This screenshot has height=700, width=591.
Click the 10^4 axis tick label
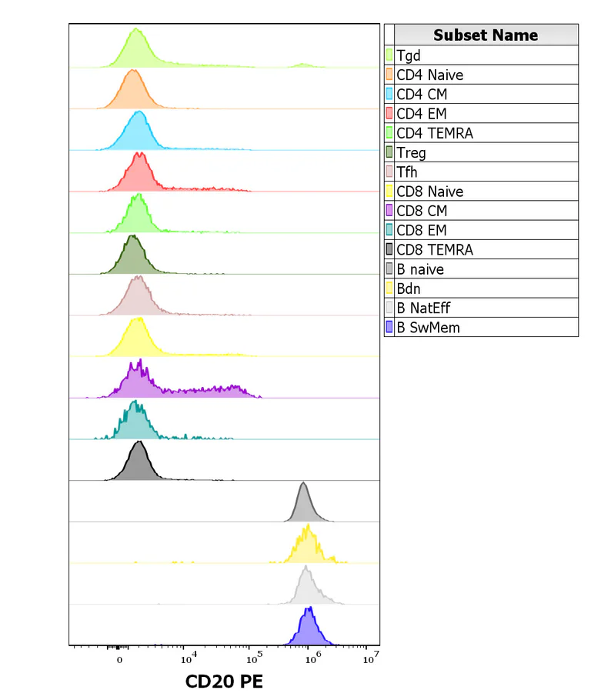pos(189,658)
